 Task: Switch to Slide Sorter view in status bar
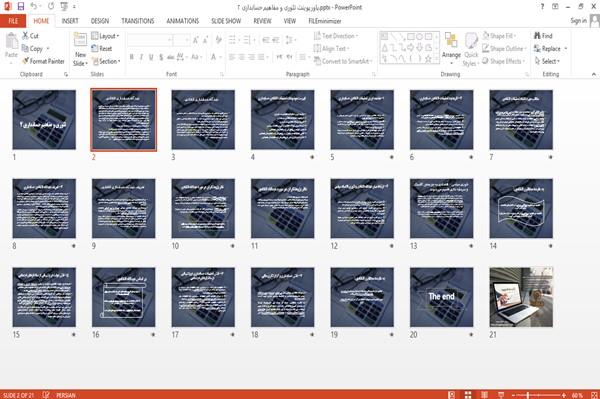pyautogui.click(x=468, y=395)
